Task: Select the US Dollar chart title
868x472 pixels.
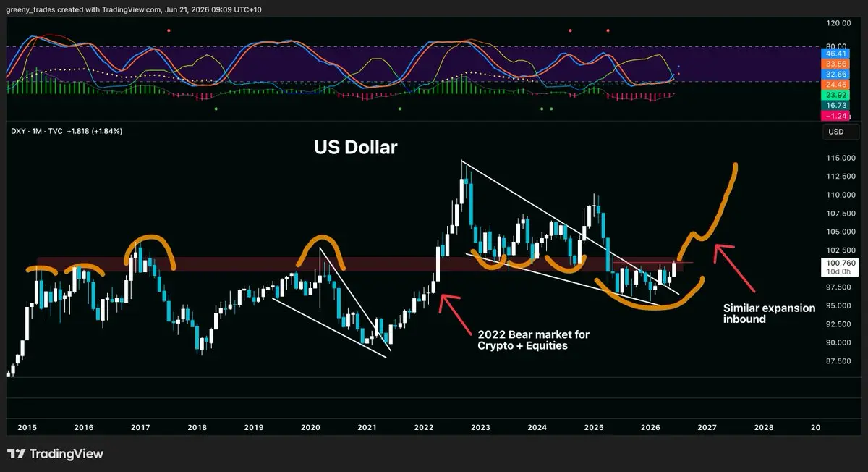Action: [x=355, y=147]
